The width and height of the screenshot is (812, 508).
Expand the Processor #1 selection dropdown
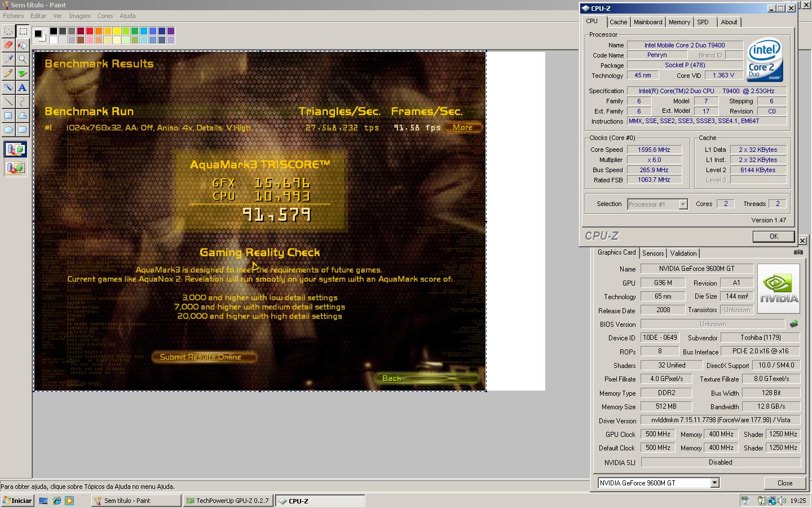tap(683, 204)
